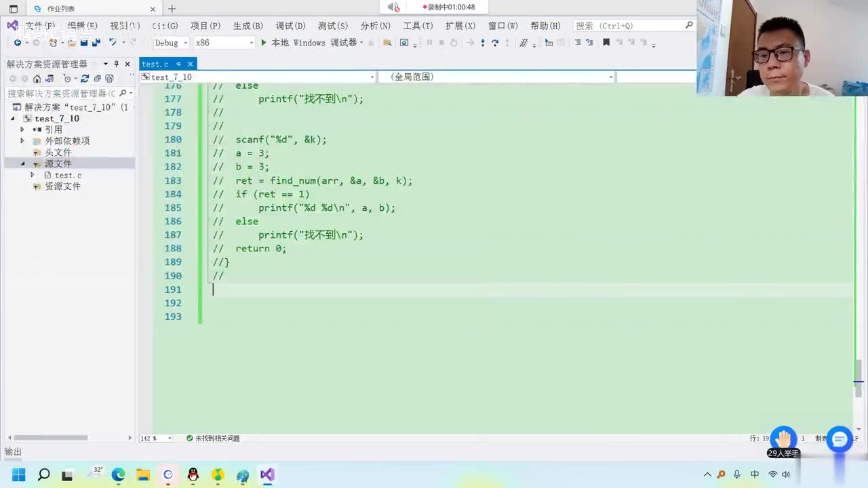This screenshot has width=868, height=488.
Task: Click the save all toolbar icon
Action: click(x=96, y=43)
